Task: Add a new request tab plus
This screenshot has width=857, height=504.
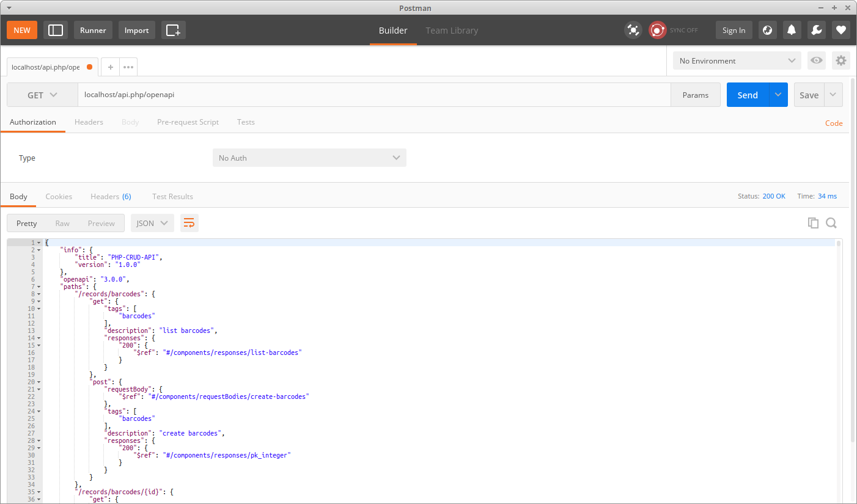Action: click(111, 67)
